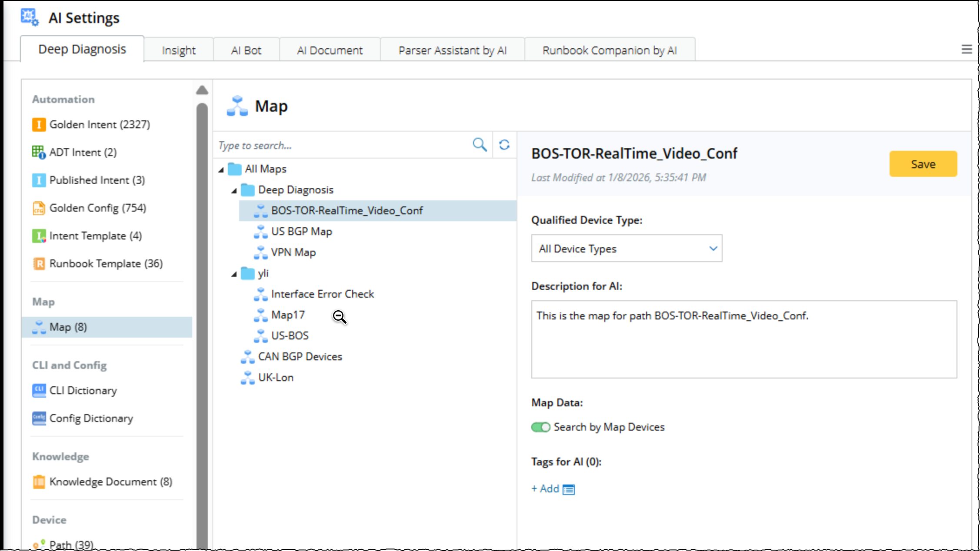980x551 pixels.
Task: Switch to the Insight tab
Action: pos(179,50)
